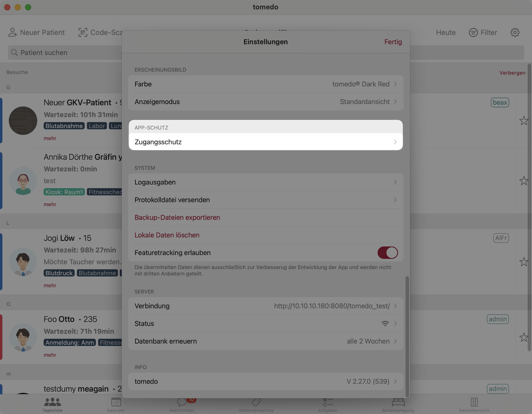
Task: Open Bettenbelegung bed icon
Action: pos(398,402)
